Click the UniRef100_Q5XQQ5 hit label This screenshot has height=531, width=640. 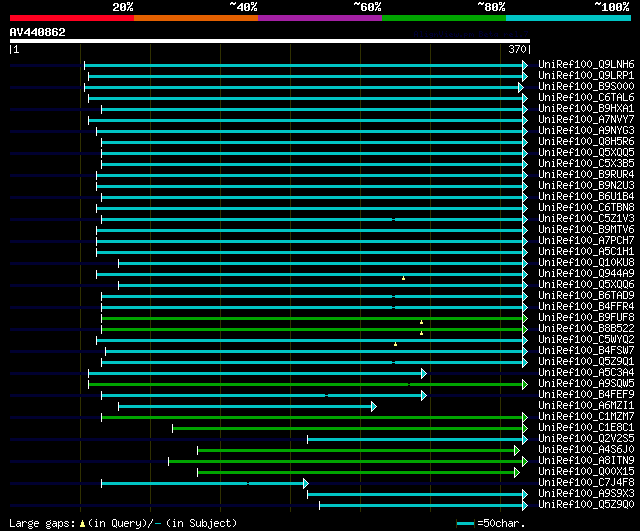pyautogui.click(x=586, y=153)
